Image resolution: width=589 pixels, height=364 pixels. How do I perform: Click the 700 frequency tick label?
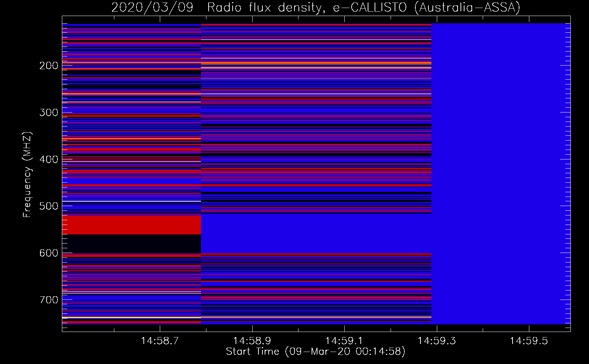coord(49,300)
